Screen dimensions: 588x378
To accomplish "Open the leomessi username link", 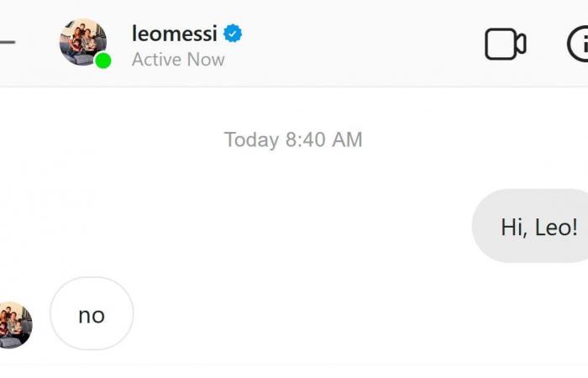I will pyautogui.click(x=175, y=34).
